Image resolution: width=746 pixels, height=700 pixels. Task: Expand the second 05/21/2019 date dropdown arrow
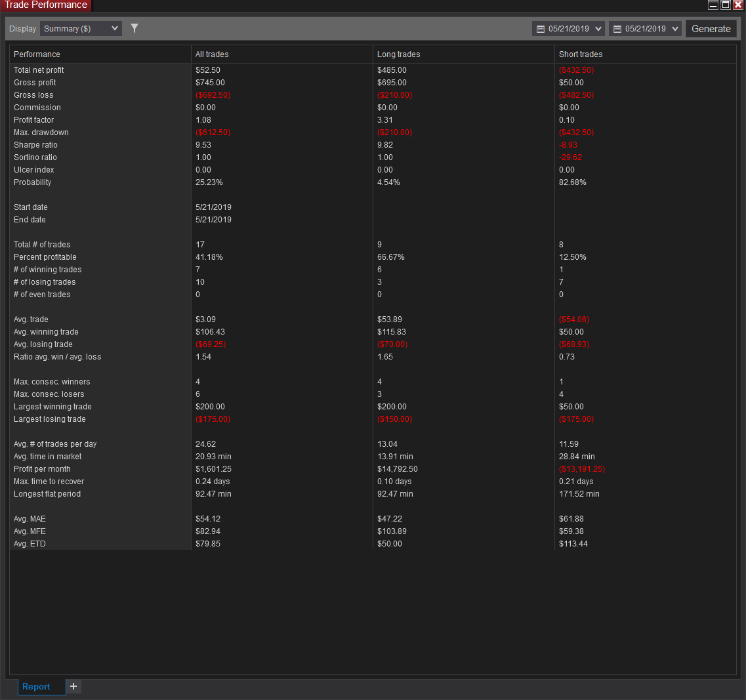click(674, 29)
